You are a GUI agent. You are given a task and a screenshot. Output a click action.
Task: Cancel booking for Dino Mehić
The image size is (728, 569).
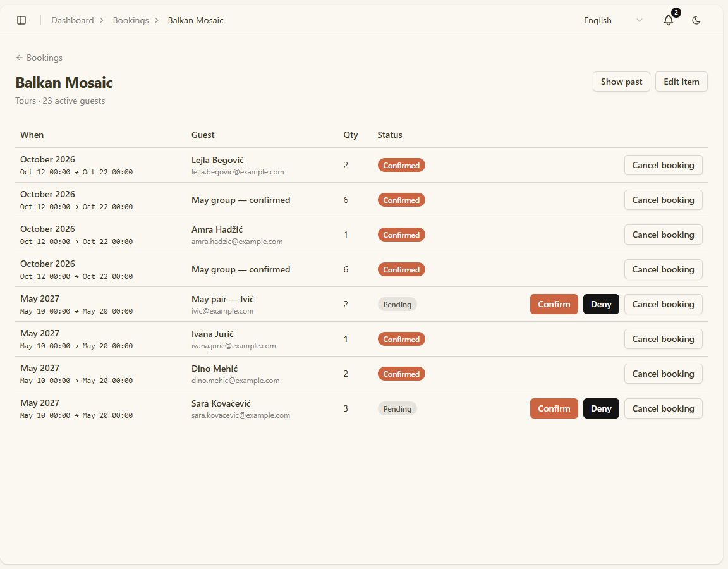(663, 374)
